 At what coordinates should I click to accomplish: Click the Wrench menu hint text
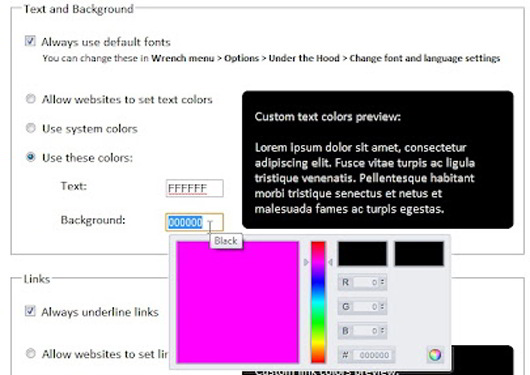271,58
